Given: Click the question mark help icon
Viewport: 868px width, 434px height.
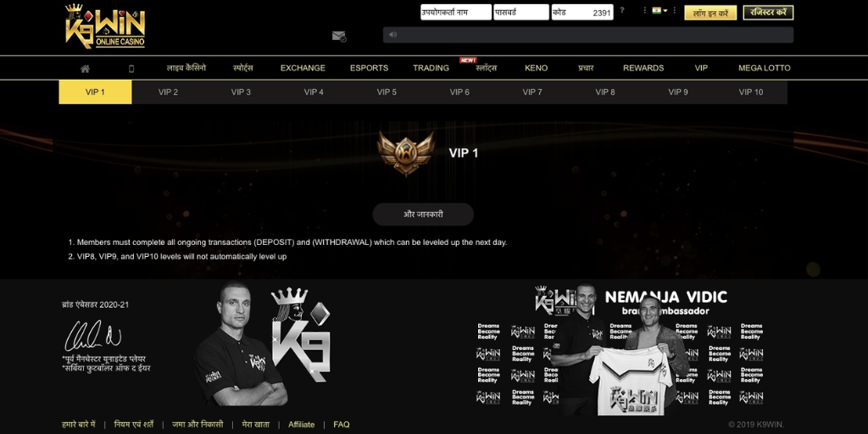Looking at the screenshot, I should coord(622,10).
